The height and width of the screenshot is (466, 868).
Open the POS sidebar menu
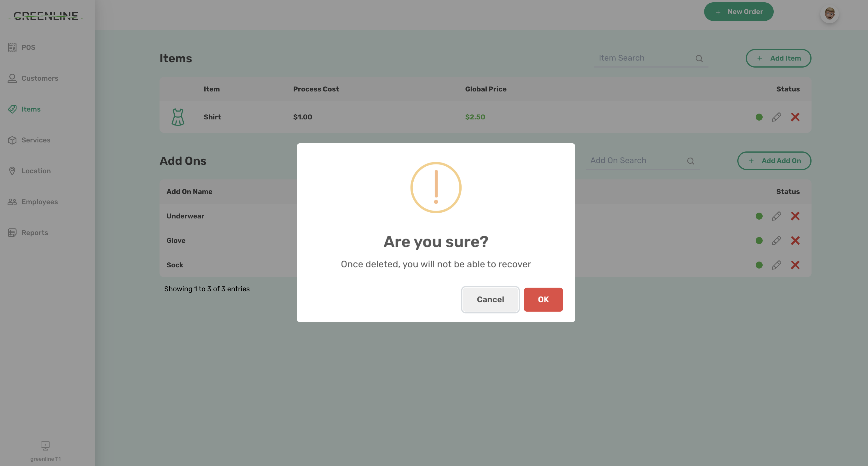[x=28, y=47]
